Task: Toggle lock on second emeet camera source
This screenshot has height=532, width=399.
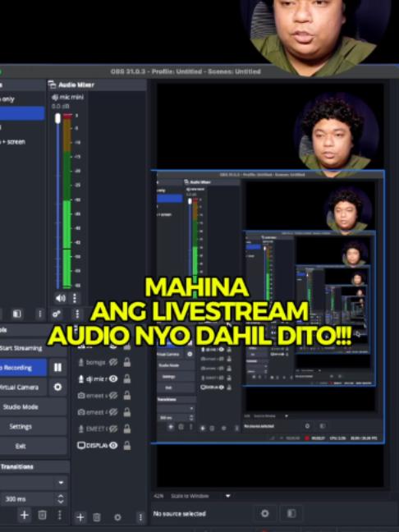Action: pos(127,412)
